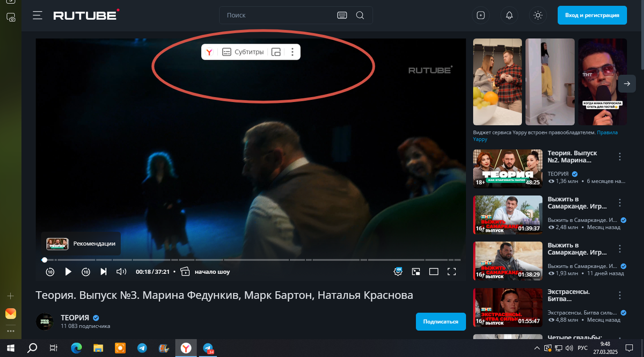Click the Yandex Y icon in video overlay
Screen dimensions: 644x357
[x=209, y=52]
